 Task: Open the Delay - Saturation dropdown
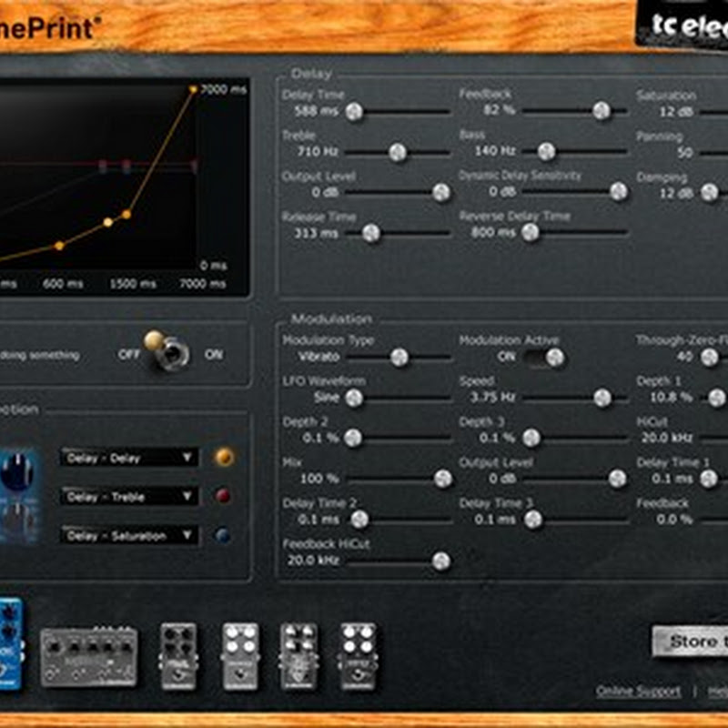tap(129, 536)
